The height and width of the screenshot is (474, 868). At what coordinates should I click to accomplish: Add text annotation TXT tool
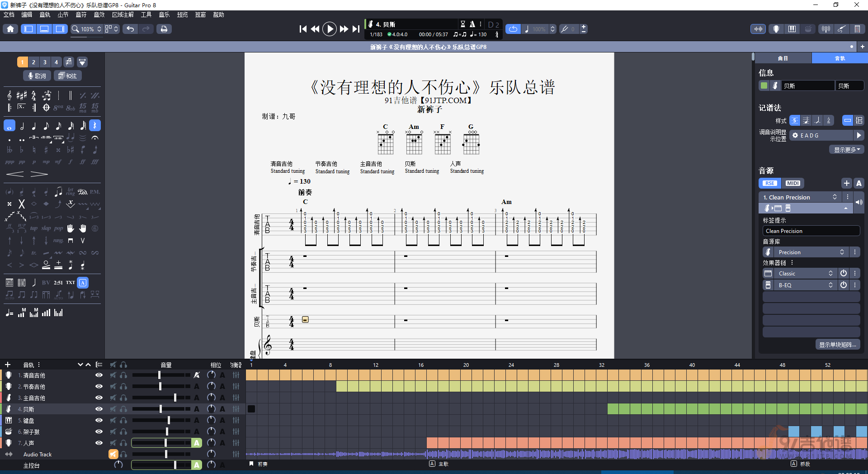pyautogui.click(x=71, y=283)
